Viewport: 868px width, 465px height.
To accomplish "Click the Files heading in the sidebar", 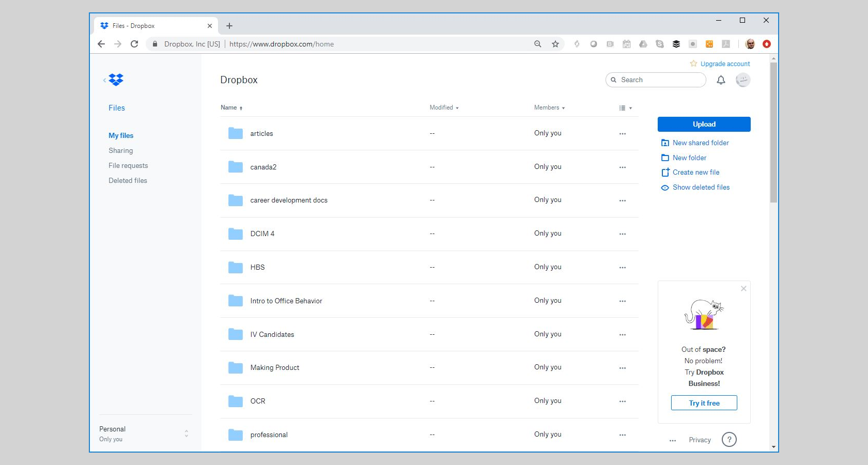I will pos(117,108).
